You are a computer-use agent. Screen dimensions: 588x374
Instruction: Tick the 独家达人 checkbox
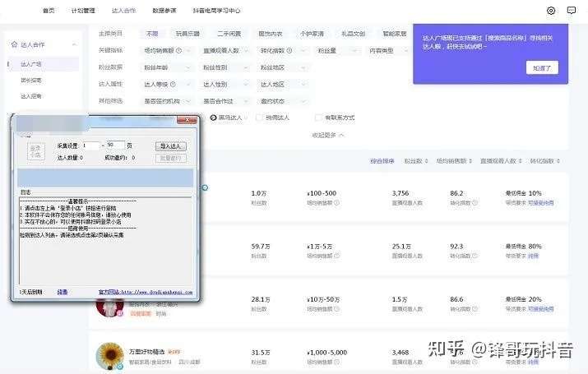[x=259, y=118]
